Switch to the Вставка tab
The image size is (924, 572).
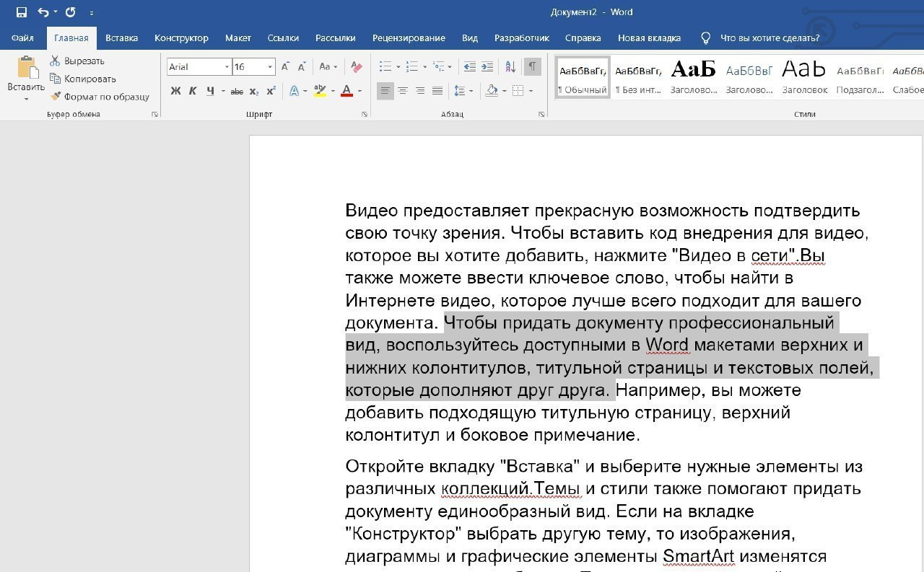(x=121, y=38)
